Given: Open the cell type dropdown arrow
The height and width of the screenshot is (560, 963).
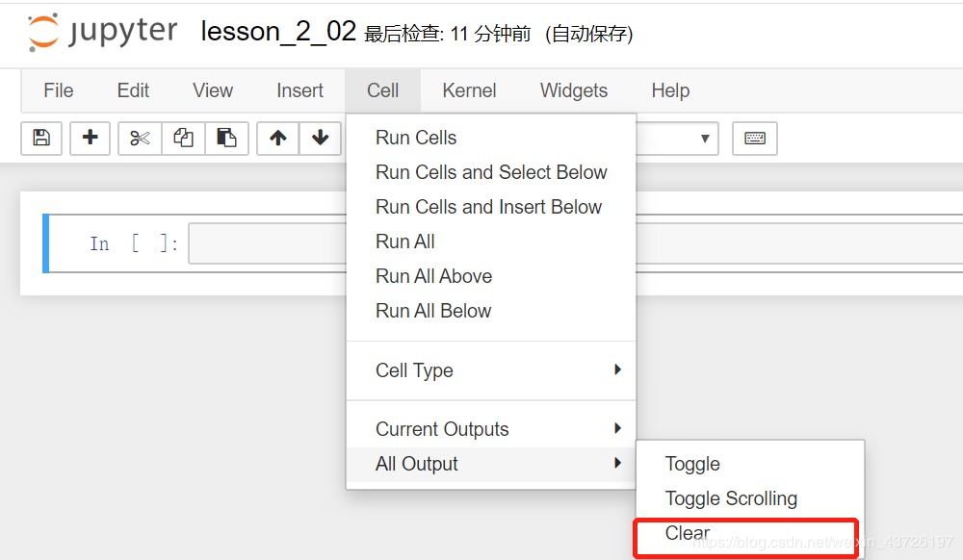Looking at the screenshot, I should tap(705, 139).
